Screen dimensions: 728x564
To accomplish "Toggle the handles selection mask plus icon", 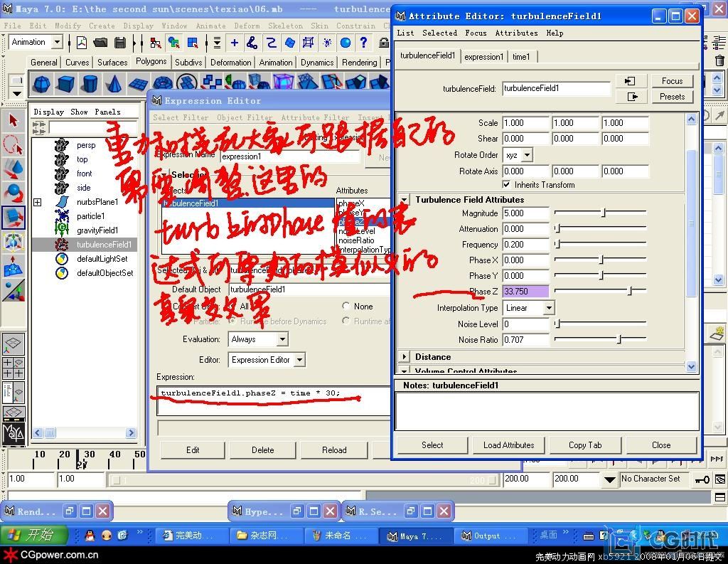I will click(x=235, y=43).
